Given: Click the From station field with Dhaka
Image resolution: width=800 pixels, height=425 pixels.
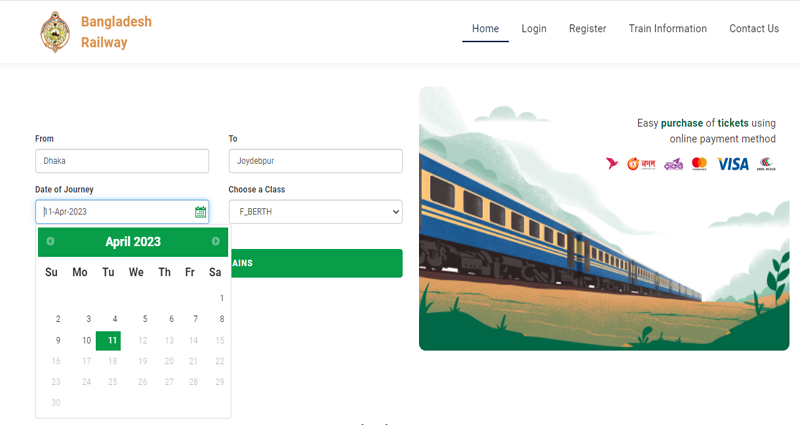Looking at the screenshot, I should click(122, 161).
